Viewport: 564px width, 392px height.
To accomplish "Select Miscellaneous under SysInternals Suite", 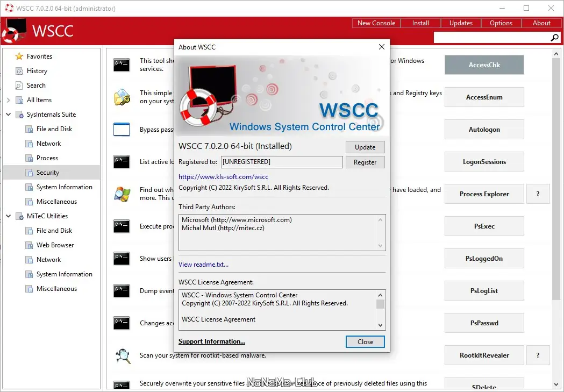I will pos(56,202).
